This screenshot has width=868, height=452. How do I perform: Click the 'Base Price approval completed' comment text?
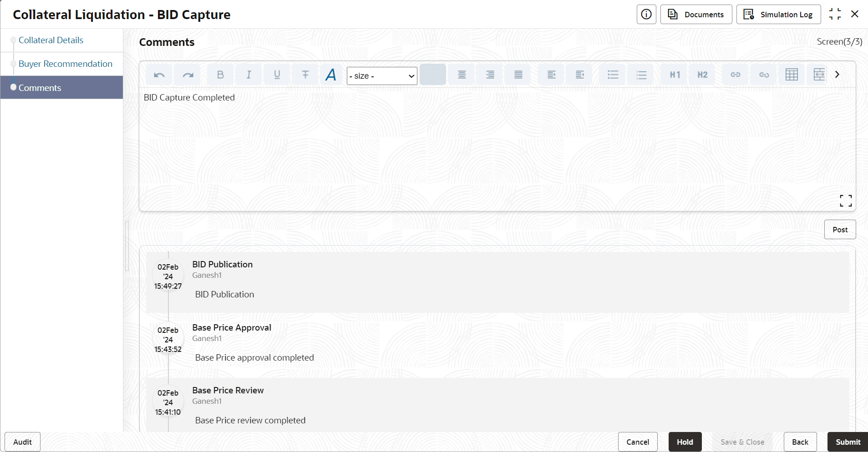pos(254,357)
